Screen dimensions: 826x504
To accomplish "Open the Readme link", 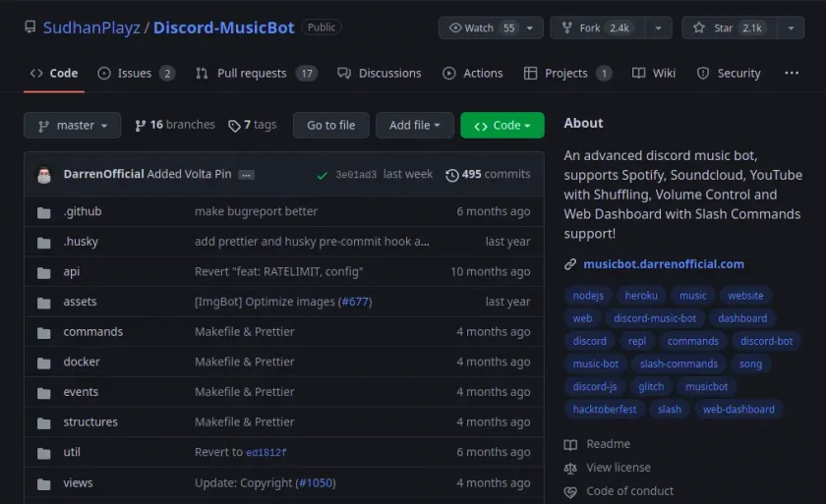I will tap(598, 444).
